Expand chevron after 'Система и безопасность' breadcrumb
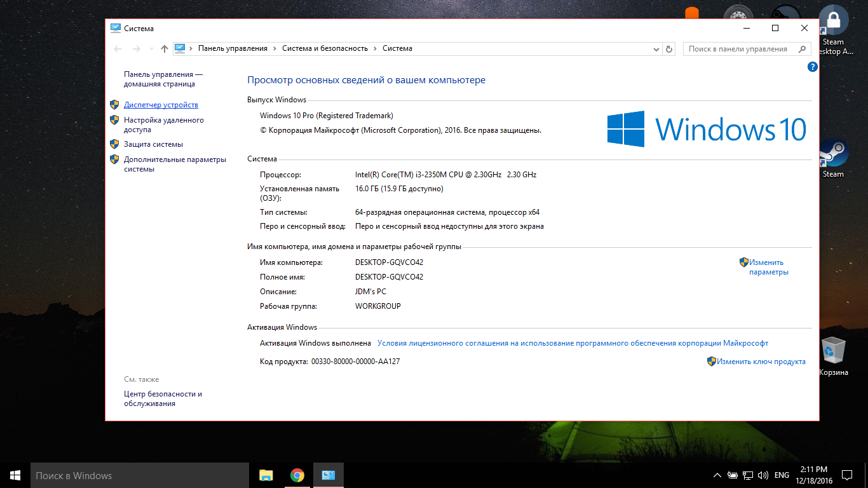The height and width of the screenshot is (488, 868). [375, 48]
